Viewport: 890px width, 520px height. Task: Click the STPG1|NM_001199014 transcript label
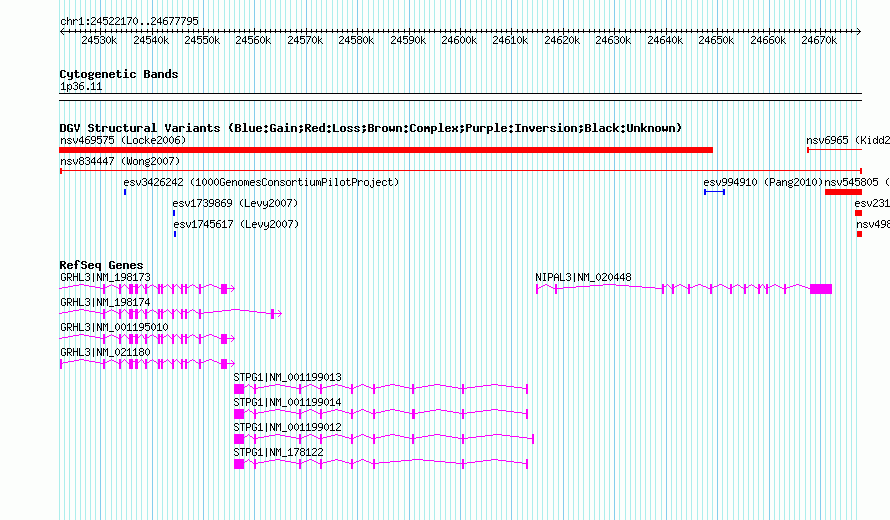(x=287, y=402)
